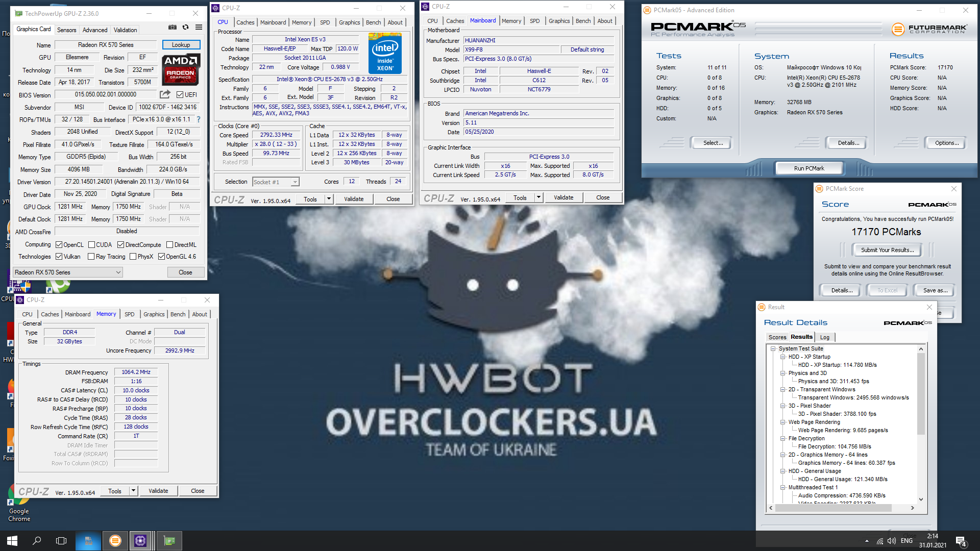Screen dimensions: 980x551
Task: Open Tools dropdown arrow in CPU-Z Mainboard window
Action: coord(538,197)
